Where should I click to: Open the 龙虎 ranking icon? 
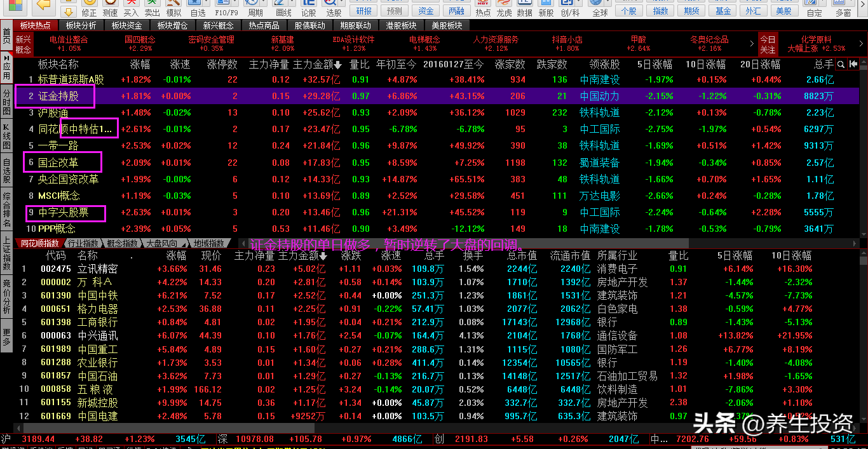tap(504, 8)
